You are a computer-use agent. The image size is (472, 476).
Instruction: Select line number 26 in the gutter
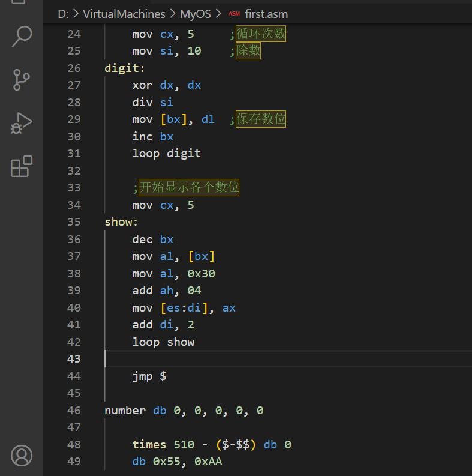74,68
